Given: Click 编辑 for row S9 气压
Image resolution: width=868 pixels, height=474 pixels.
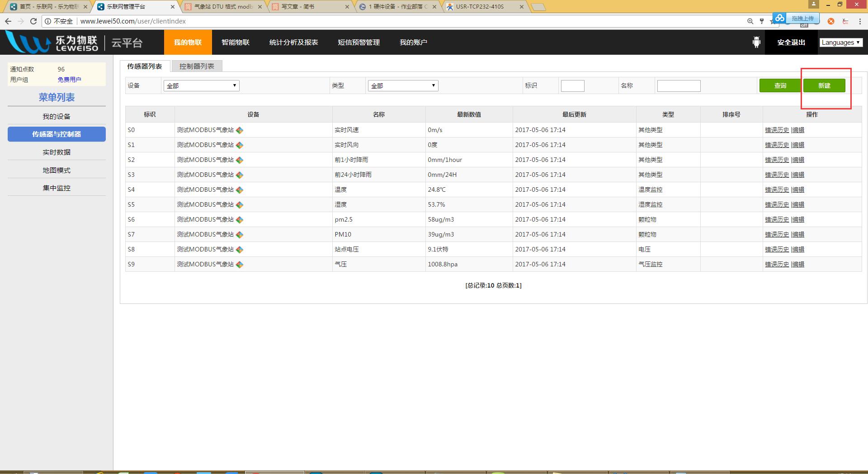Looking at the screenshot, I should click(798, 265).
